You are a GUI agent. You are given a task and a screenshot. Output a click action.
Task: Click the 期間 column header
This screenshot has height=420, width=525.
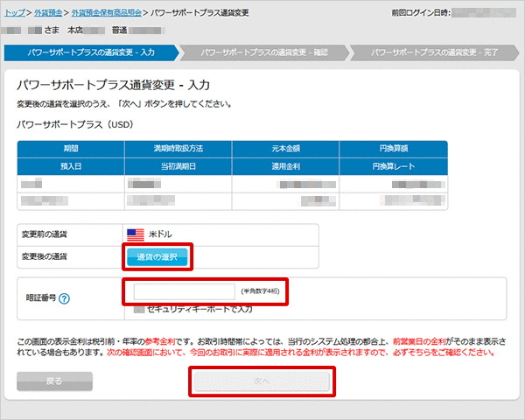(71, 150)
